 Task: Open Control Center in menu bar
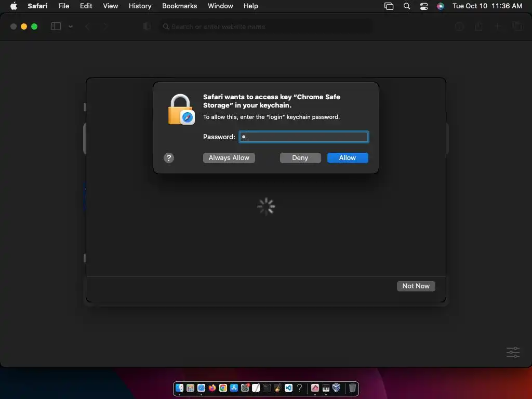tap(424, 6)
